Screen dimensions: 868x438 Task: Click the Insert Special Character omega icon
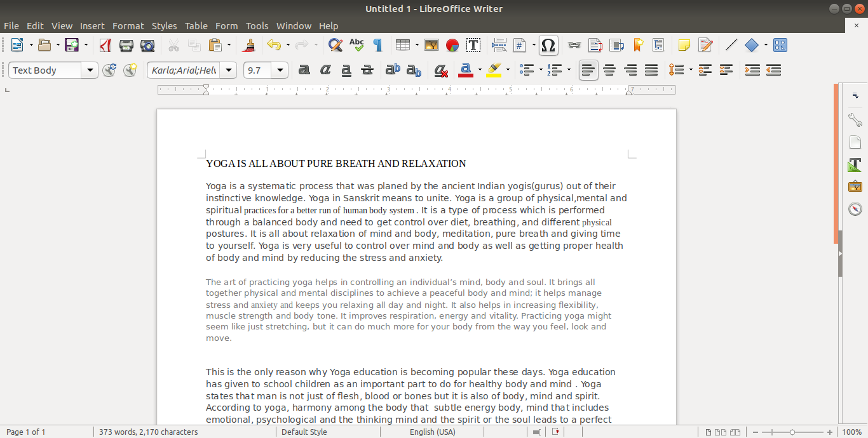548,45
